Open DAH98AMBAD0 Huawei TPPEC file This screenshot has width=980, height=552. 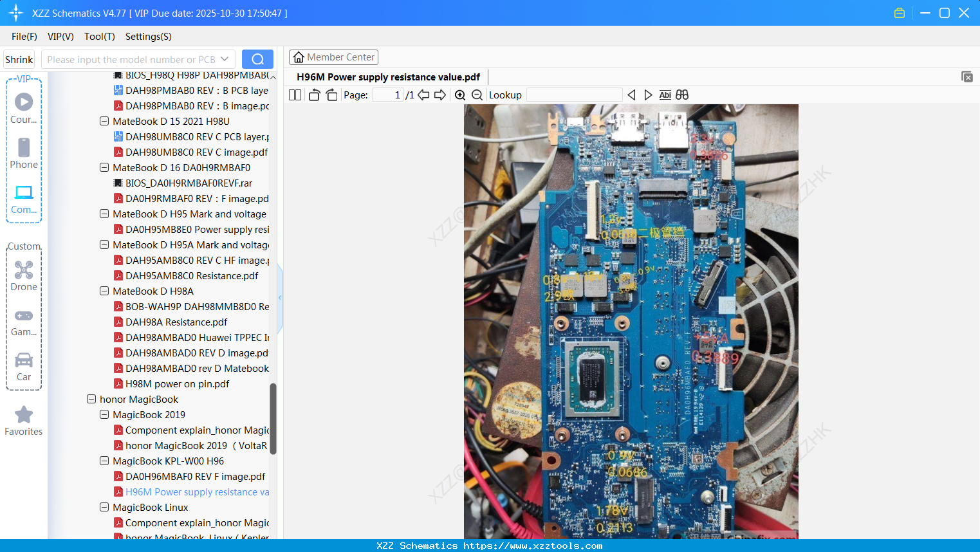coord(192,337)
